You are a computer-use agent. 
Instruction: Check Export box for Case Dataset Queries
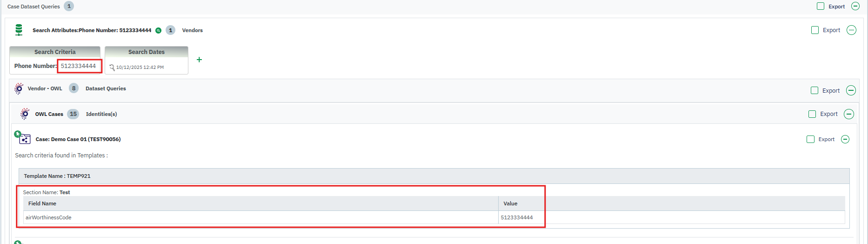click(x=821, y=7)
